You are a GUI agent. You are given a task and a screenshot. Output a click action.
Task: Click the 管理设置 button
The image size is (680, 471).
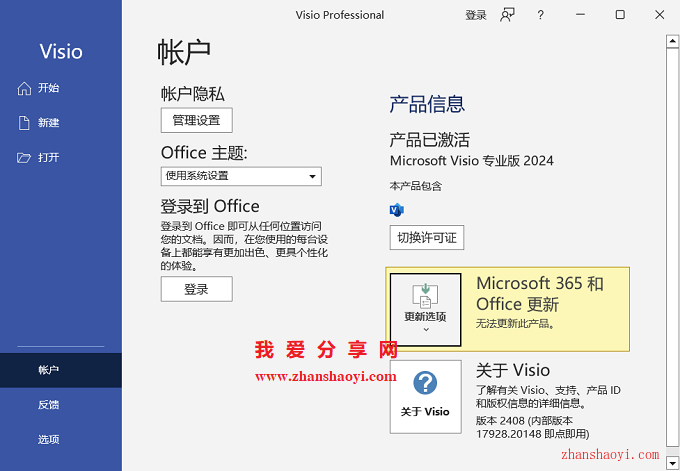click(x=196, y=120)
